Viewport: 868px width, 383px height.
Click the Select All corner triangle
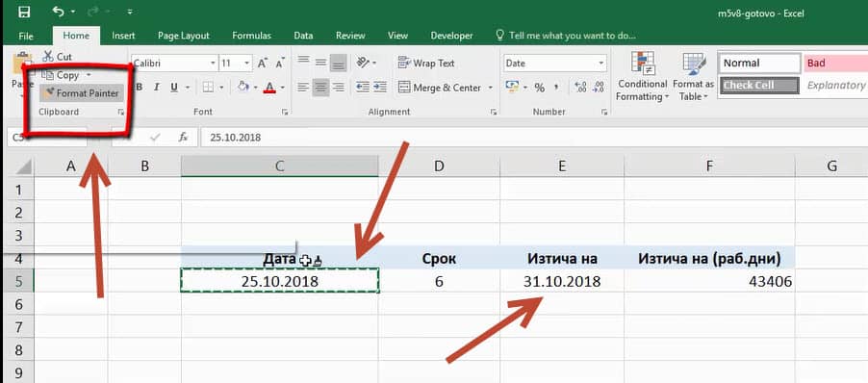pyautogui.click(x=23, y=166)
